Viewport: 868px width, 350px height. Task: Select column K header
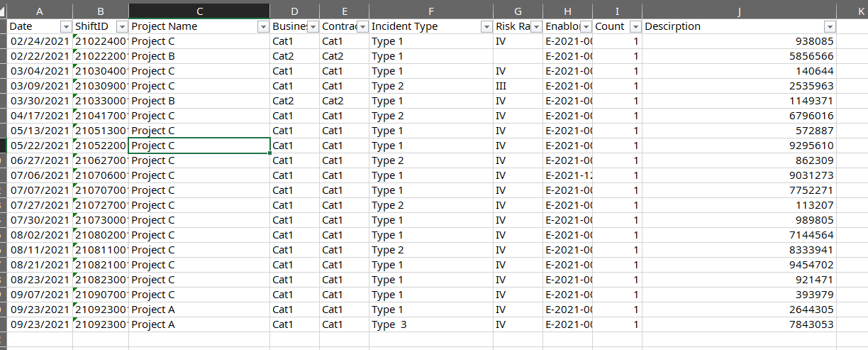pos(852,10)
